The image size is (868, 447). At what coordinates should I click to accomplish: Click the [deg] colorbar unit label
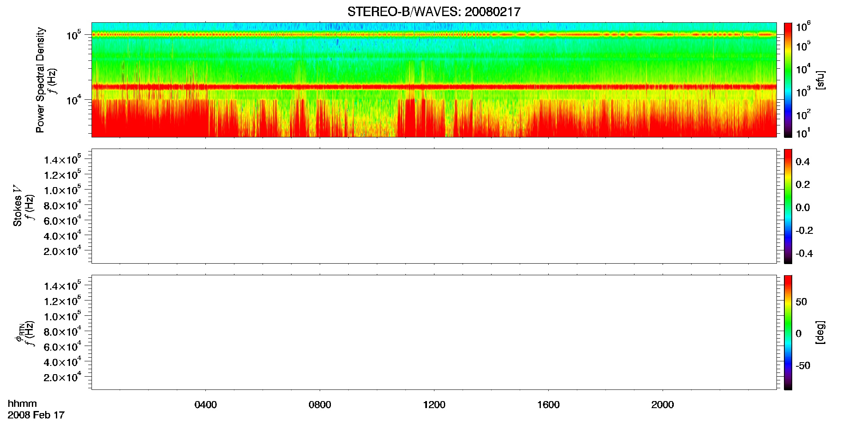820,332
